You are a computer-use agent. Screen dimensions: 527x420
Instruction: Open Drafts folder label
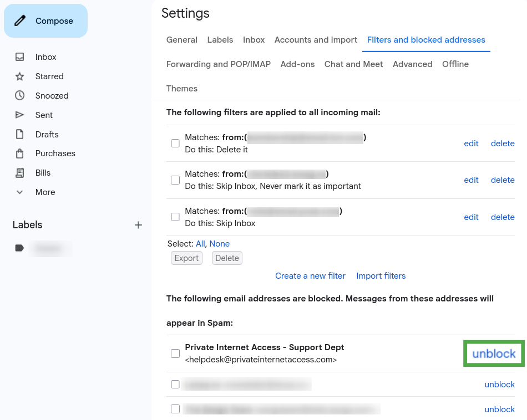click(x=47, y=135)
